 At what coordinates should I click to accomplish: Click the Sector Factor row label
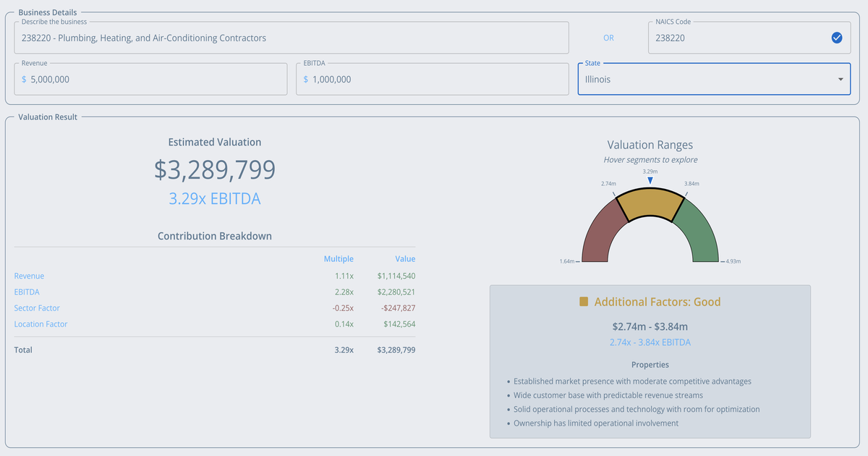point(37,308)
